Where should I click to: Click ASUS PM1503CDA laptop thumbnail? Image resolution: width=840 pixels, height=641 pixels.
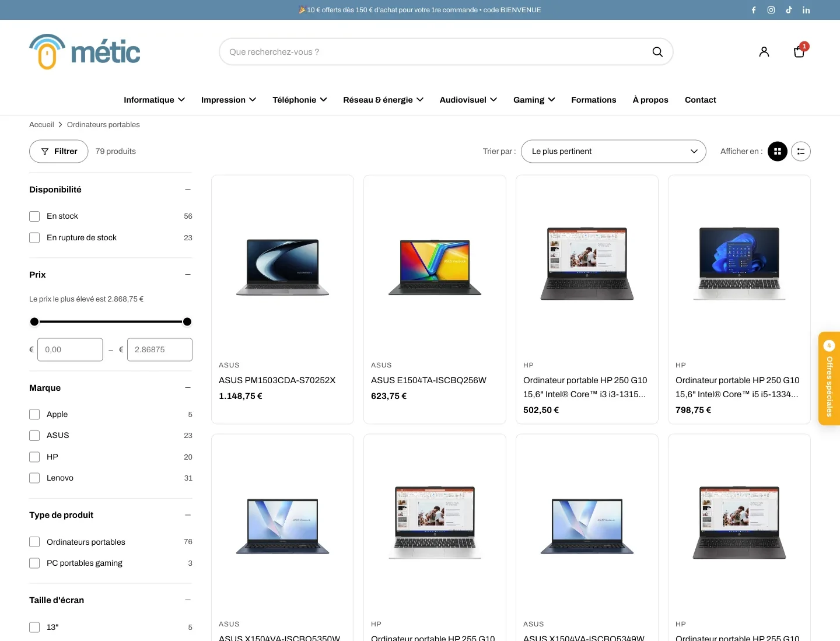click(x=283, y=267)
